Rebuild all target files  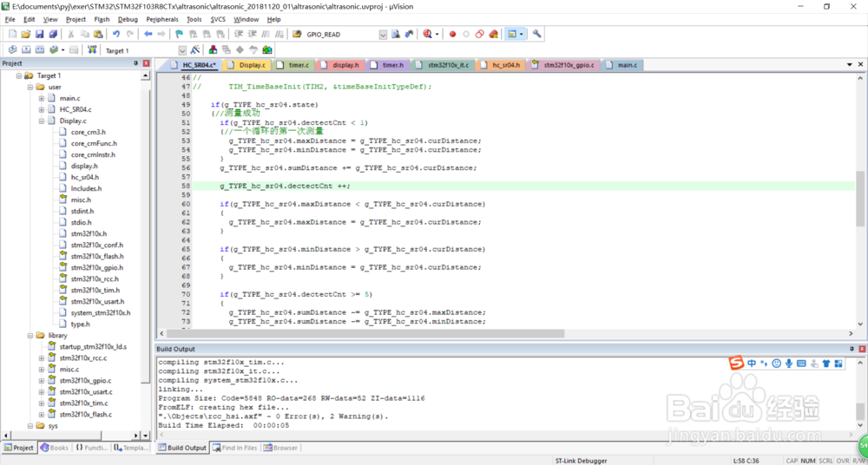pyautogui.click(x=40, y=49)
